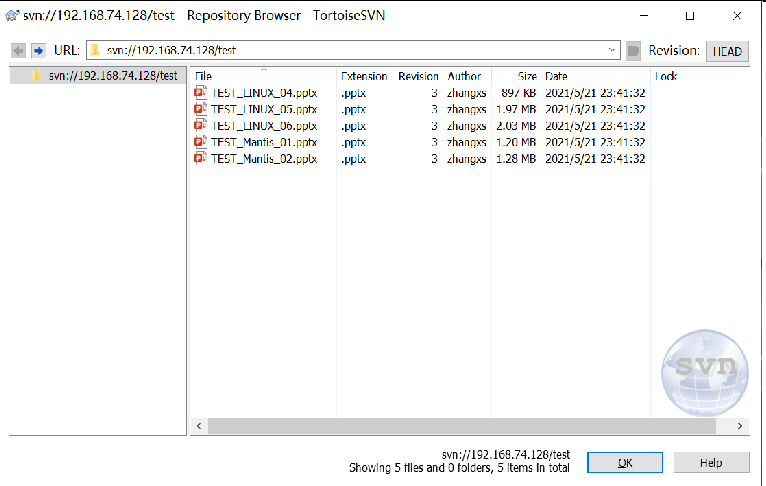Select svn://192.168.74.128/test tree node
The height and width of the screenshot is (486, 766).
pyautogui.click(x=113, y=76)
